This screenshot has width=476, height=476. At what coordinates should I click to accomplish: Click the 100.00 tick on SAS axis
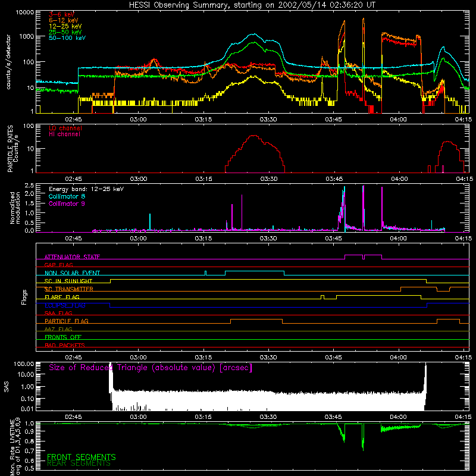tap(24, 364)
